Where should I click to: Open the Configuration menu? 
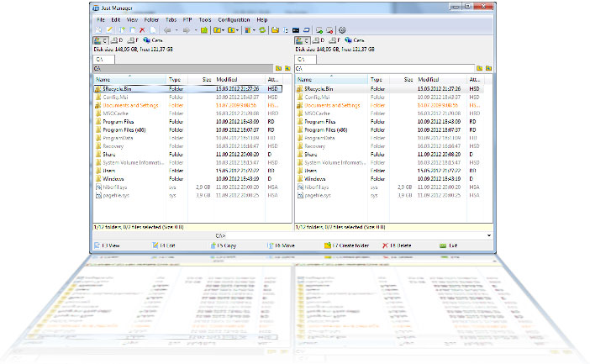(233, 18)
